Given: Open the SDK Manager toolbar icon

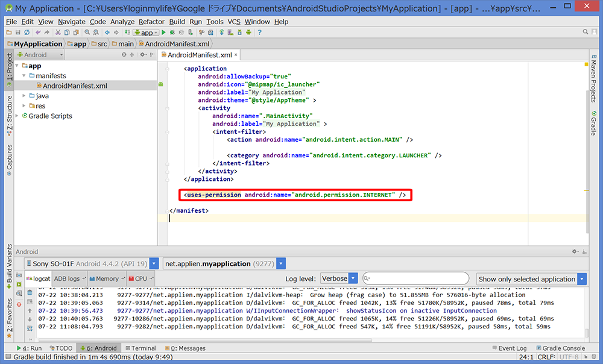Looking at the screenshot, I should coord(239,33).
